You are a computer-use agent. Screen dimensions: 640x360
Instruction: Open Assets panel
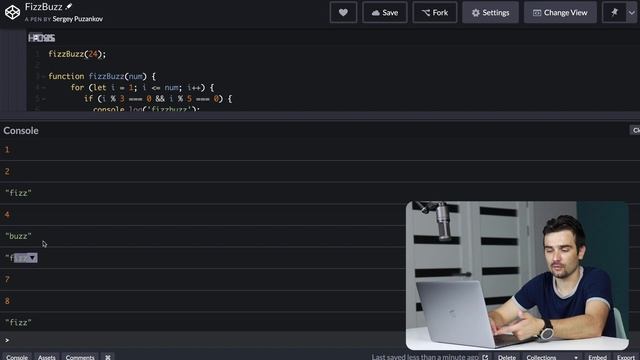[47, 357]
